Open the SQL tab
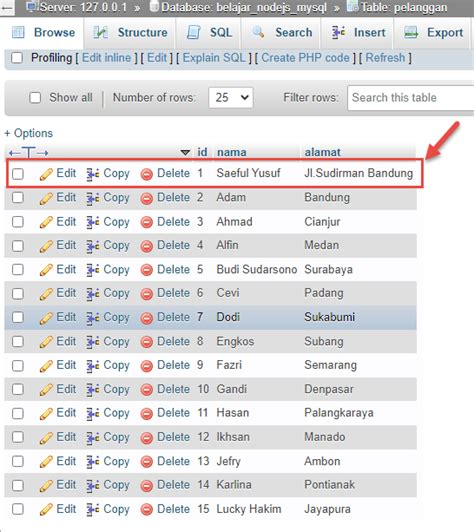The height and width of the screenshot is (532, 474). point(209,33)
